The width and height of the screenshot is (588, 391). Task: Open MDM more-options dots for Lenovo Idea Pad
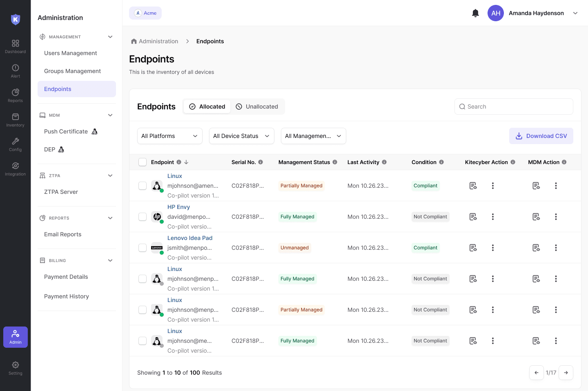556,248
